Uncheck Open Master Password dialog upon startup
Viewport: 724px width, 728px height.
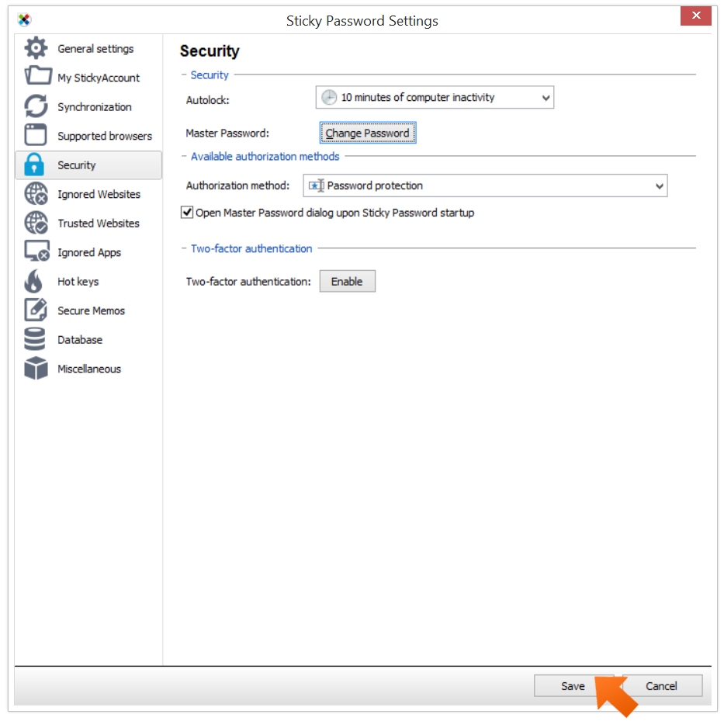tap(187, 212)
